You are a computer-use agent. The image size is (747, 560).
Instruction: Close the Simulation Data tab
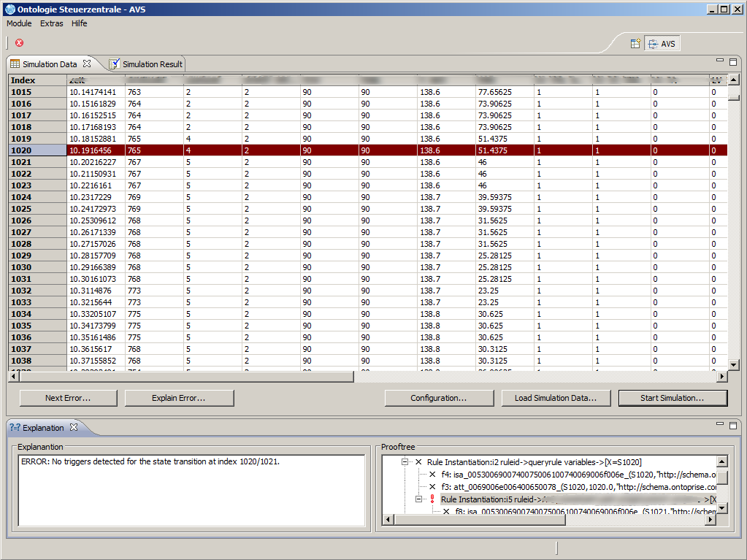tap(87, 64)
